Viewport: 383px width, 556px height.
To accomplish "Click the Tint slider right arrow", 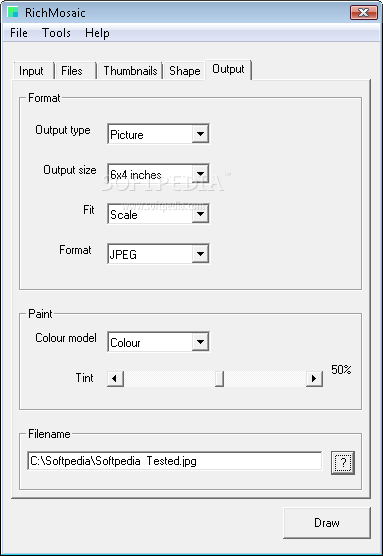I will (314, 379).
